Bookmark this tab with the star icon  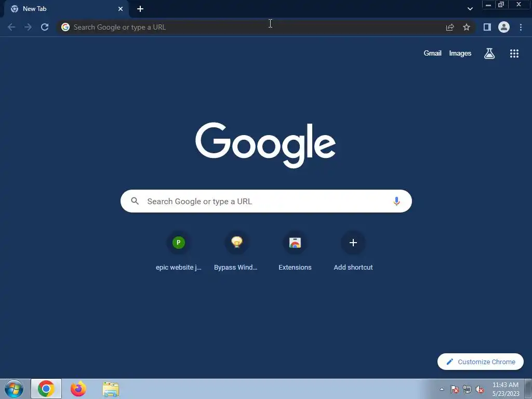coord(467,27)
